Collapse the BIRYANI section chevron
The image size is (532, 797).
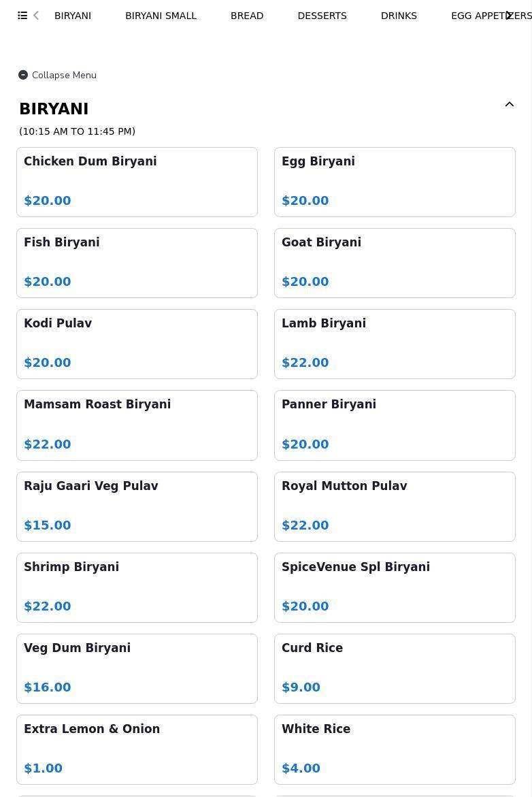click(509, 105)
